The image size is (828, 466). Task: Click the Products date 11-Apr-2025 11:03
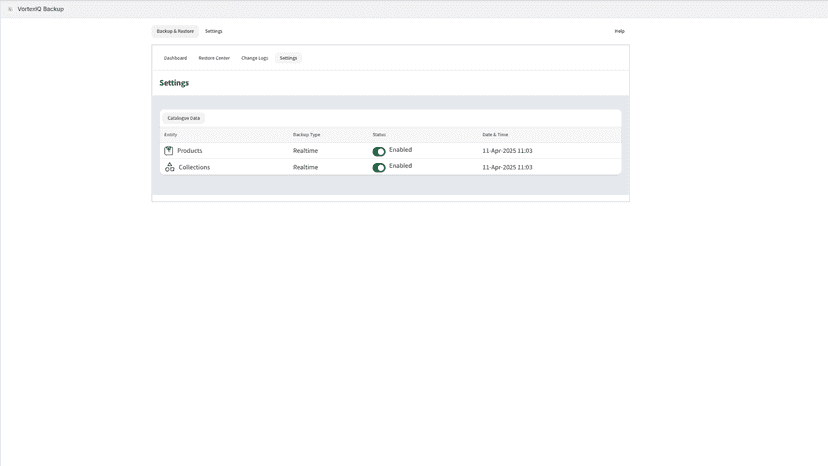[x=507, y=151]
